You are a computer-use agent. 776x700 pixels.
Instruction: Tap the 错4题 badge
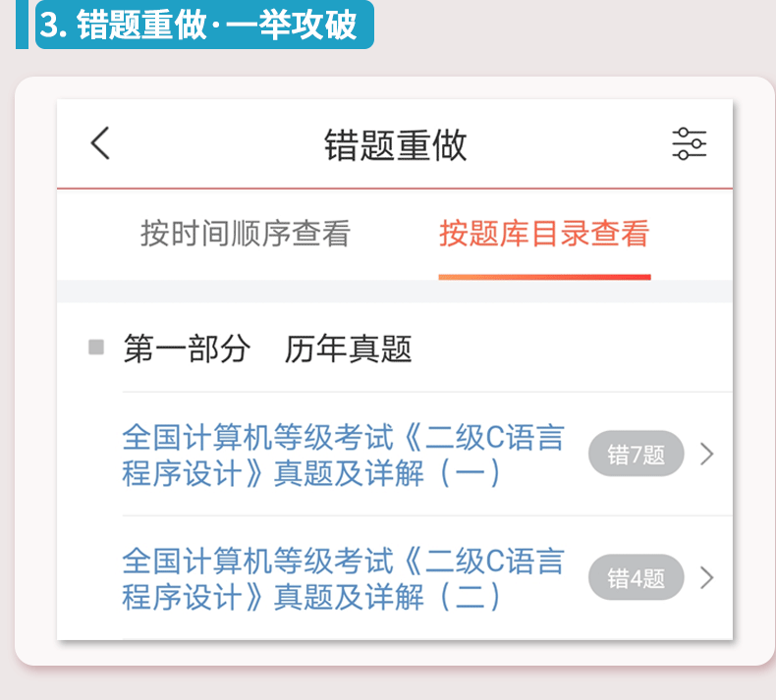[x=636, y=578]
